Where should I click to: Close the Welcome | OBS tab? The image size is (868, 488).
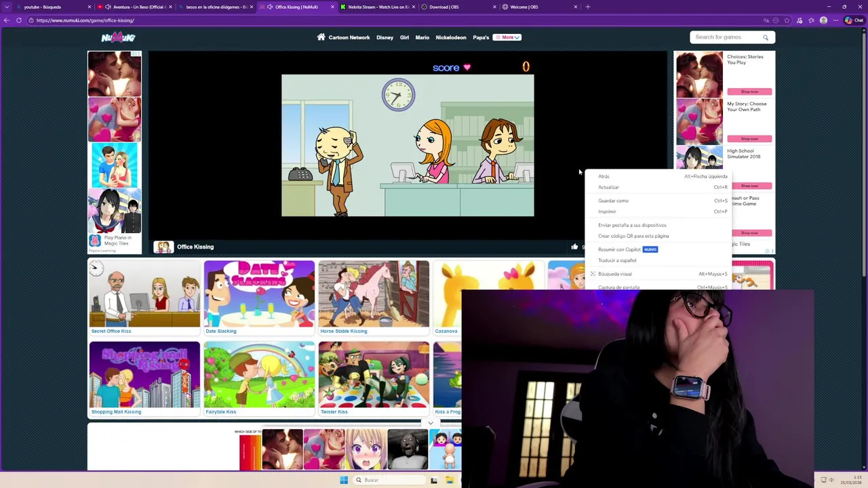[576, 7]
